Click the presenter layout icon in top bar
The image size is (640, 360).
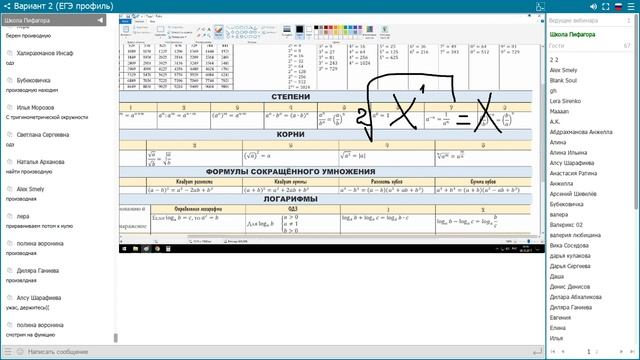(x=540, y=7)
